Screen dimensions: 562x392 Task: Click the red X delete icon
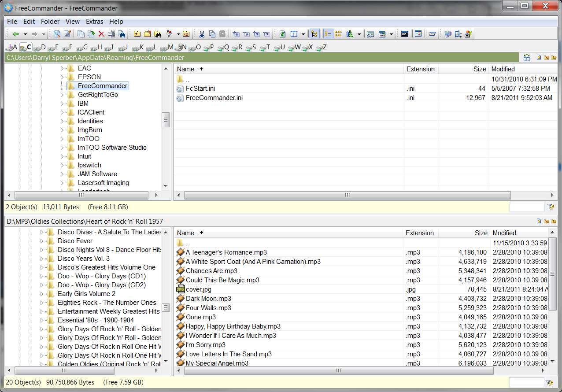pyautogui.click(x=101, y=34)
